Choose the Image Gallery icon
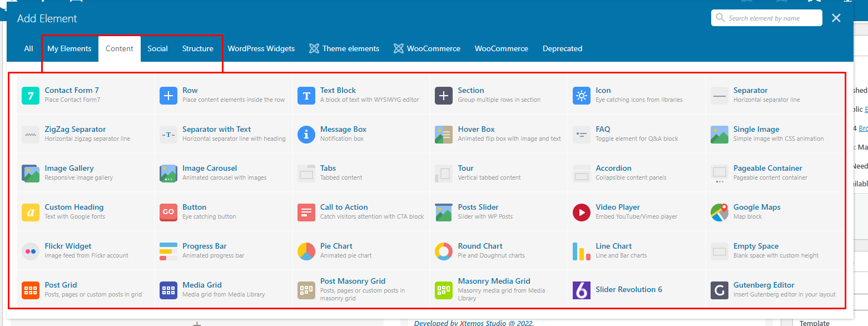 (x=31, y=174)
